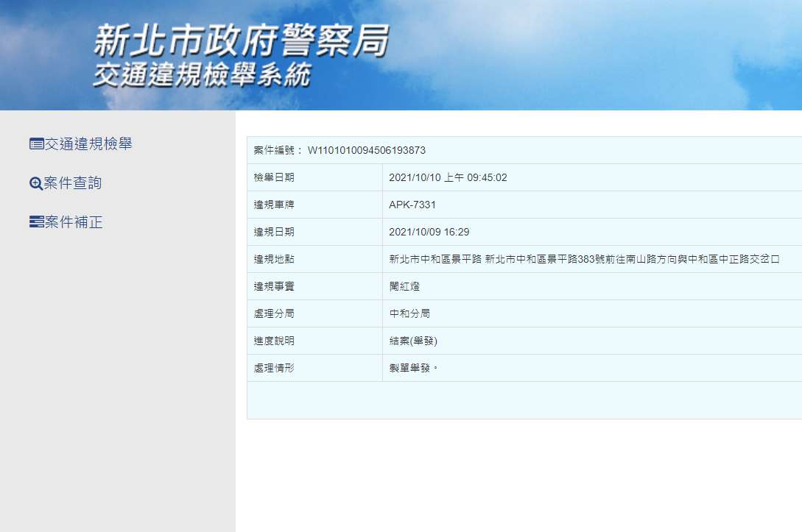Click the violation location address text
This screenshot has width=802, height=532.
[x=584, y=259]
